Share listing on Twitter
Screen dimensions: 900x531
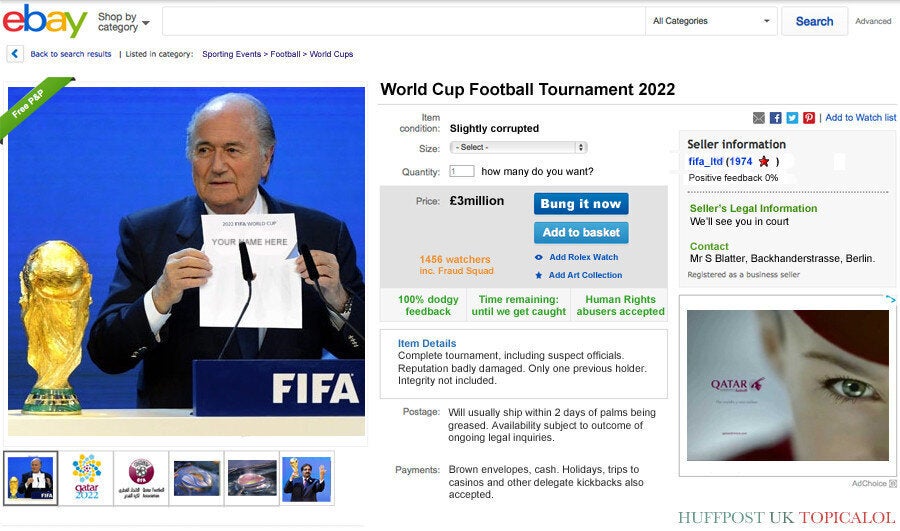click(792, 118)
